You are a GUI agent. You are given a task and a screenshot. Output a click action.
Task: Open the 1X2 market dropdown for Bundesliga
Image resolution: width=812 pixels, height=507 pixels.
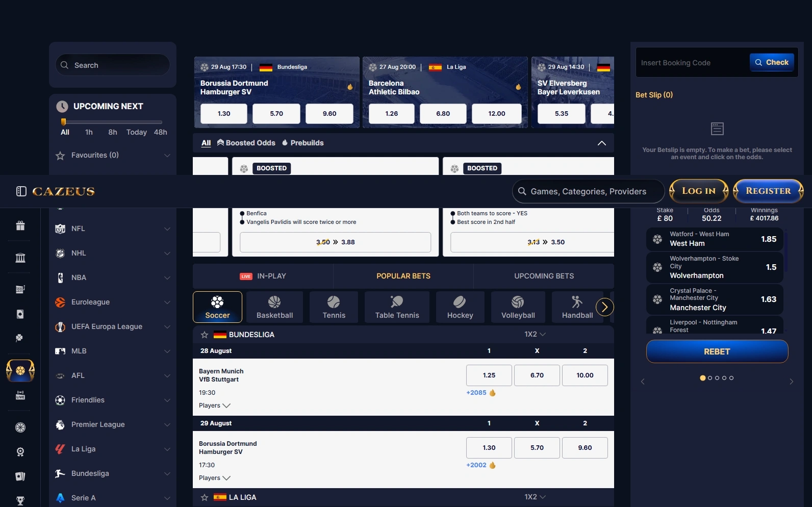click(x=535, y=334)
